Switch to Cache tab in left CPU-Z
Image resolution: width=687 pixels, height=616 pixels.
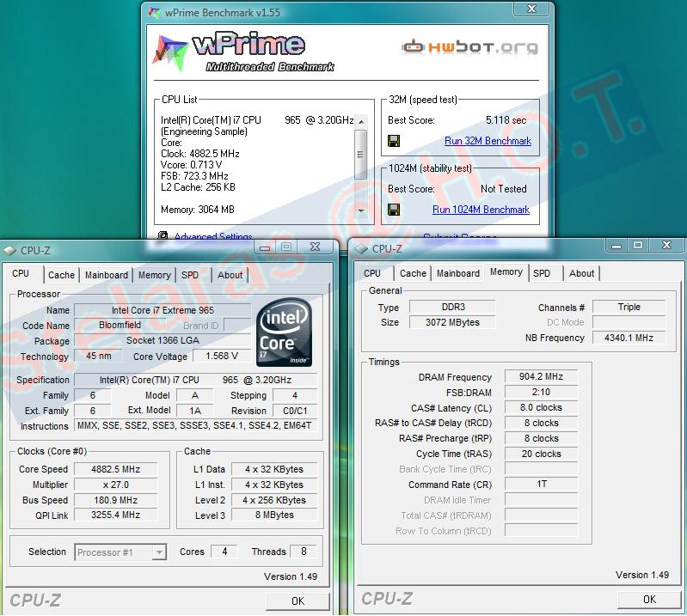click(61, 275)
